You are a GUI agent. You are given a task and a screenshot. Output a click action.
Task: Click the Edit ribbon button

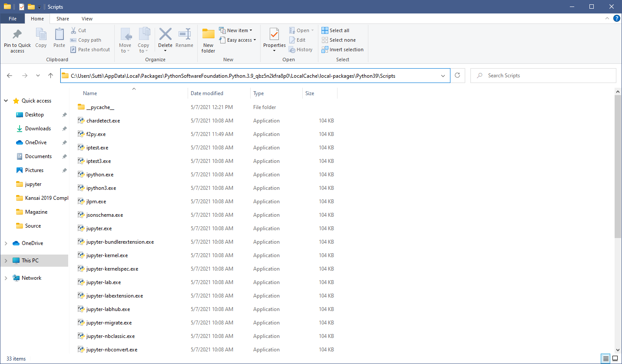point(297,40)
